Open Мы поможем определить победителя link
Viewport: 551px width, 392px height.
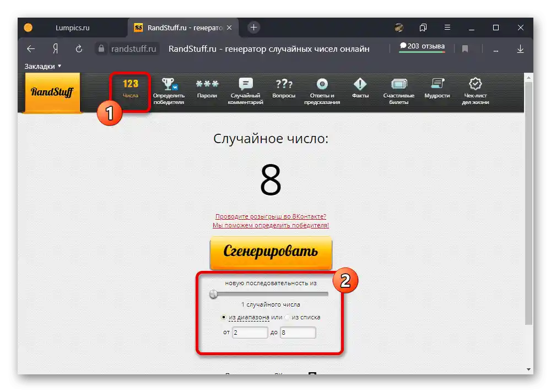(x=271, y=225)
